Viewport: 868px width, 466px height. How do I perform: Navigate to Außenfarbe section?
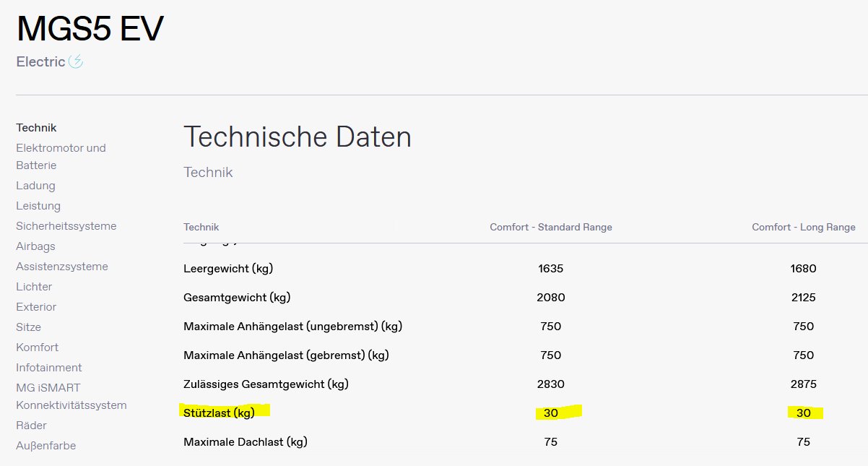coord(45,446)
